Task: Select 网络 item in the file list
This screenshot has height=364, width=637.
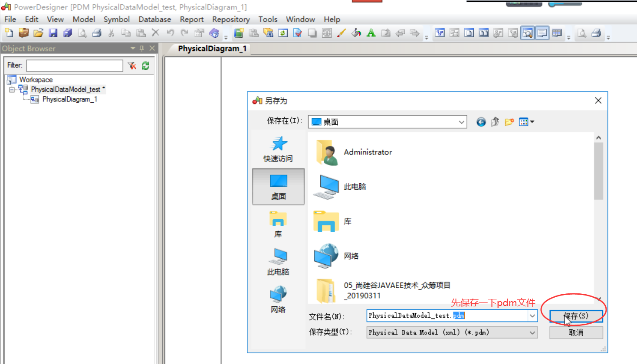Action: pyautogui.click(x=336, y=256)
